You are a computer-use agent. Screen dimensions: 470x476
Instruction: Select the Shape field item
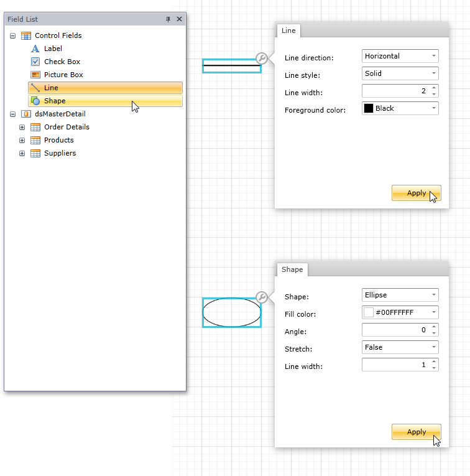(x=105, y=101)
